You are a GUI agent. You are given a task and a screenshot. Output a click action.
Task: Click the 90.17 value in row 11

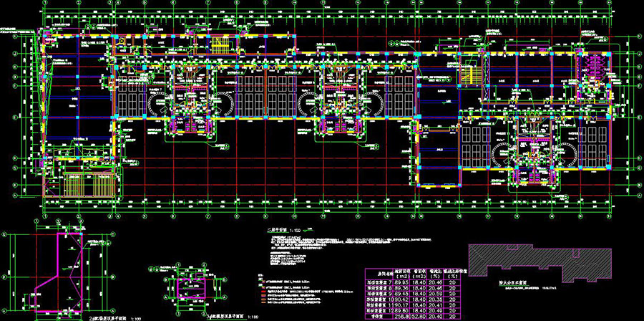coord(401,305)
